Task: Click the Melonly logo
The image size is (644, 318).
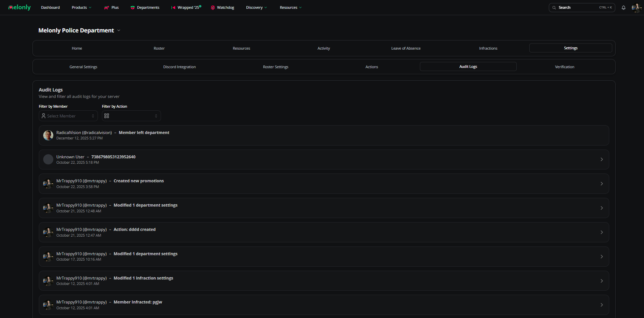Action: click(20, 7)
